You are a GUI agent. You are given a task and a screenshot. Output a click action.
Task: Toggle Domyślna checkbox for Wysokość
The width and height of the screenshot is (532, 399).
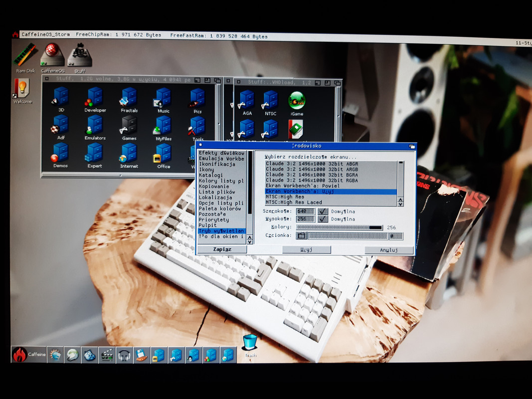(323, 219)
